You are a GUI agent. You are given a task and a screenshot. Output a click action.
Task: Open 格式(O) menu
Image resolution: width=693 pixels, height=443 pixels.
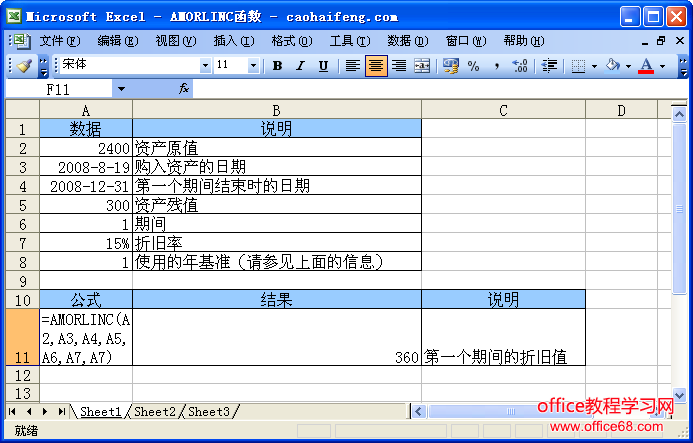292,41
